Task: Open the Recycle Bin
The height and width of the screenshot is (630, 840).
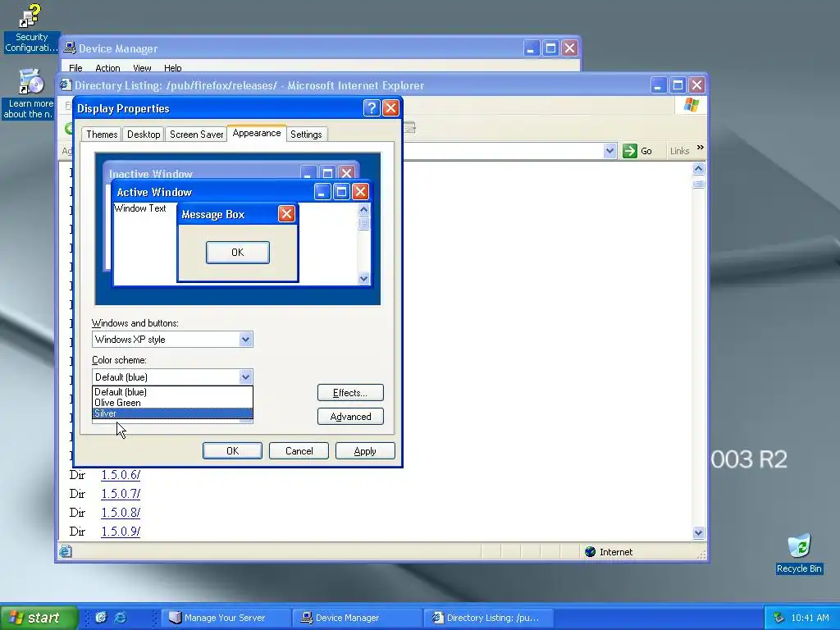Action: click(x=799, y=554)
